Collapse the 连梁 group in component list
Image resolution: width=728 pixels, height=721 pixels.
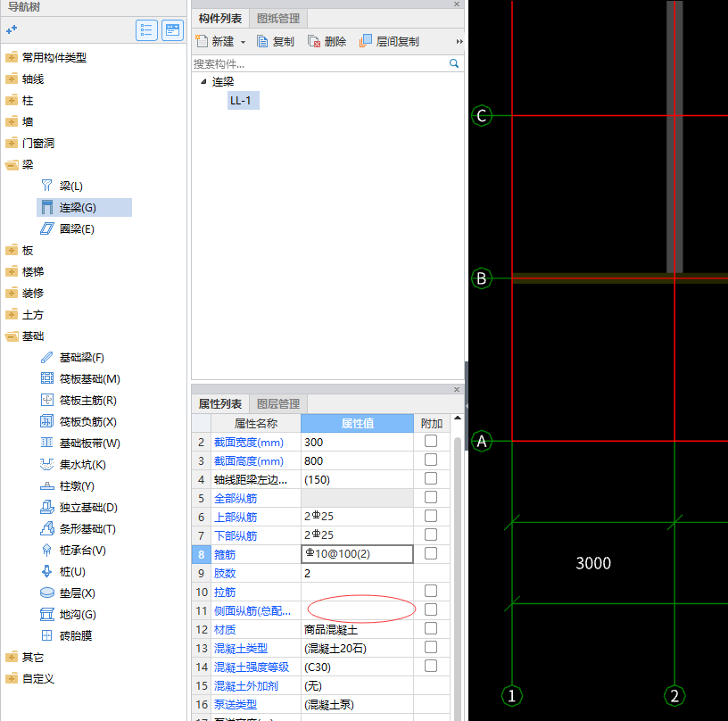(203, 81)
